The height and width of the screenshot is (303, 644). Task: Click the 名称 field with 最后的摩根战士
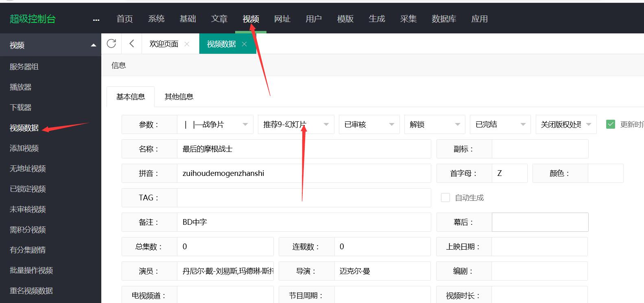[304, 149]
